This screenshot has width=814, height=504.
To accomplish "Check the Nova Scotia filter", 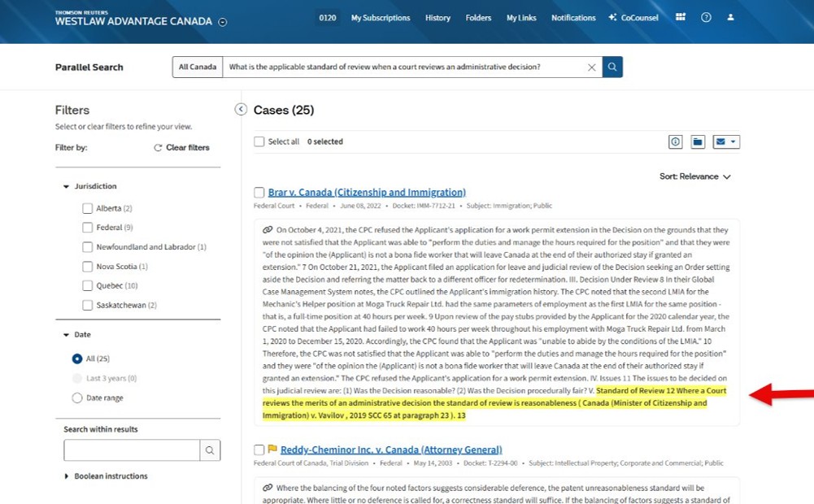I will tap(87, 267).
